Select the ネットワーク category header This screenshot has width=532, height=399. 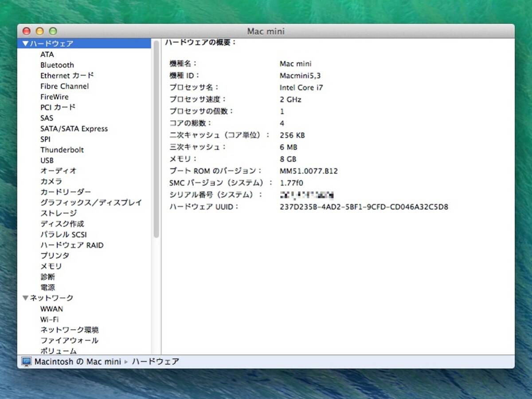coord(52,298)
